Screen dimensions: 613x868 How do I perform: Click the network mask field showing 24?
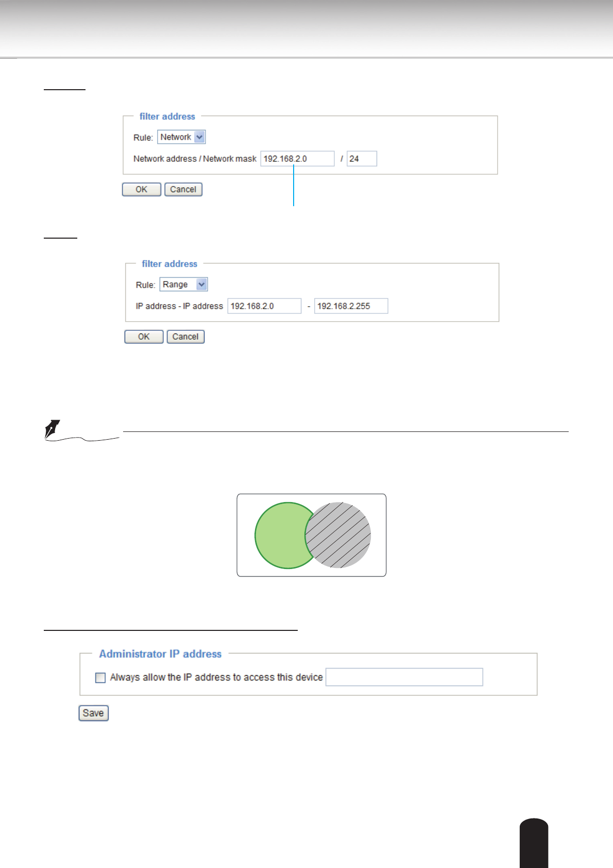[362, 159]
